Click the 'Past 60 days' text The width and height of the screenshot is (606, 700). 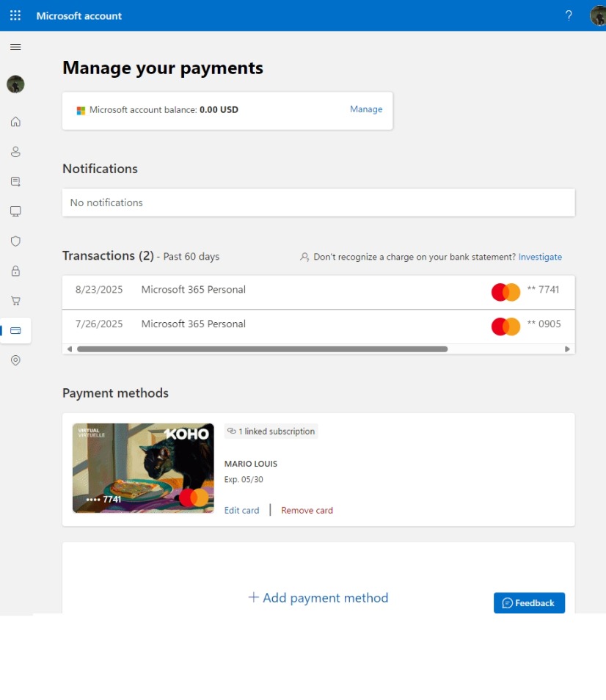[x=191, y=257]
